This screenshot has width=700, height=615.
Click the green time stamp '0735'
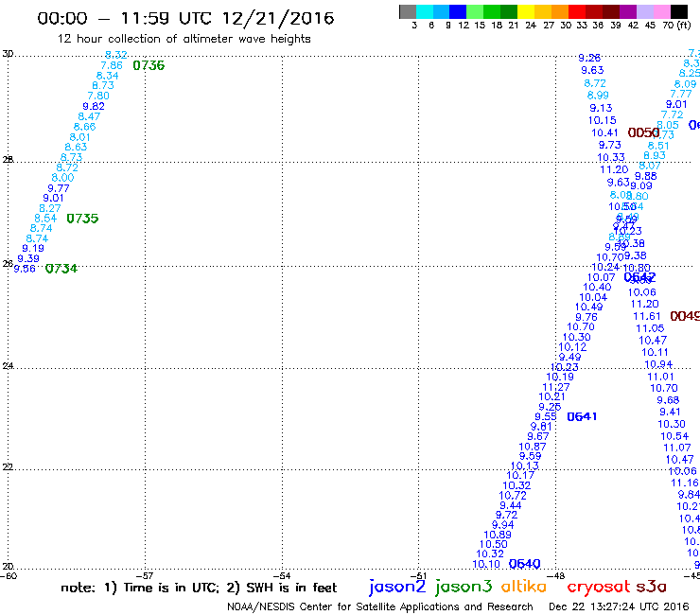[x=82, y=219]
